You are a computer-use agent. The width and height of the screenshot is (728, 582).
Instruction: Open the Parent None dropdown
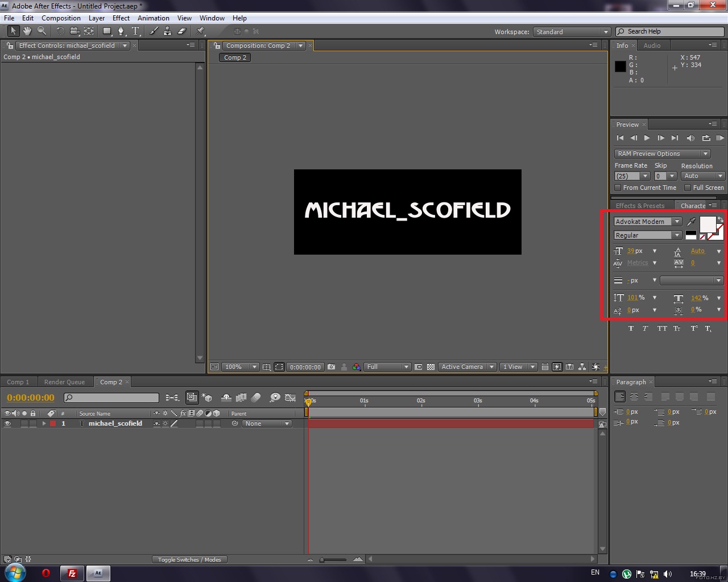(267, 423)
